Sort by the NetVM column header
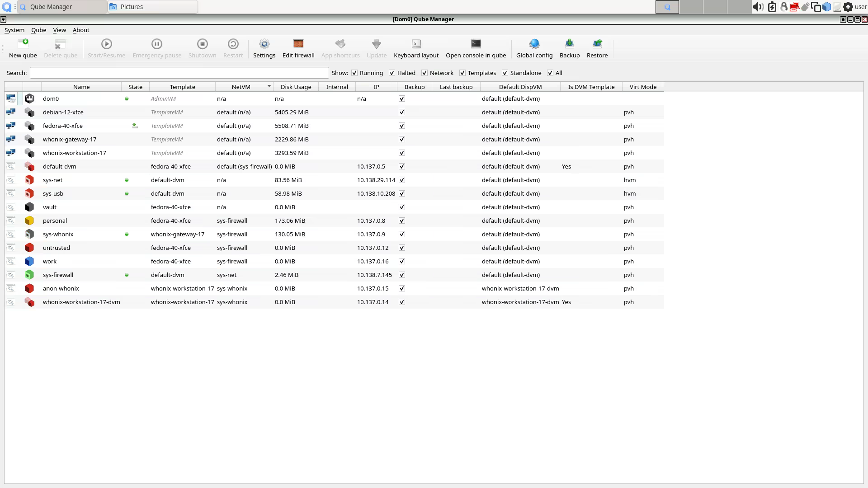 [x=244, y=87]
